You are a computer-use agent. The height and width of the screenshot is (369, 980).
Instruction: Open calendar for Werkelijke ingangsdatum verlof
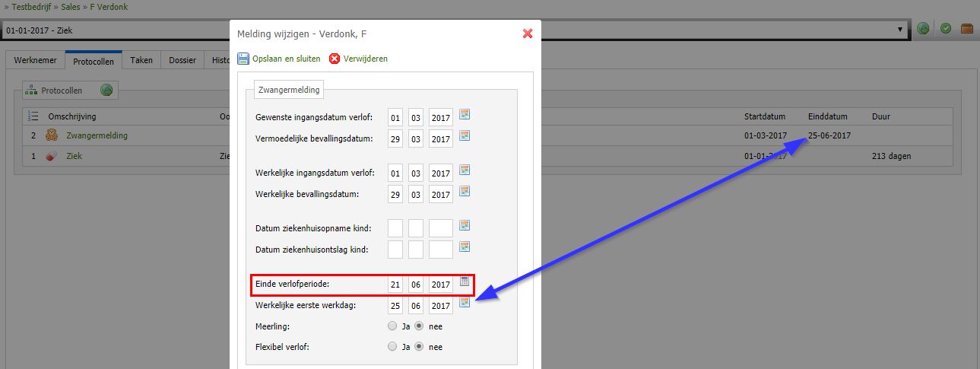[x=465, y=170]
